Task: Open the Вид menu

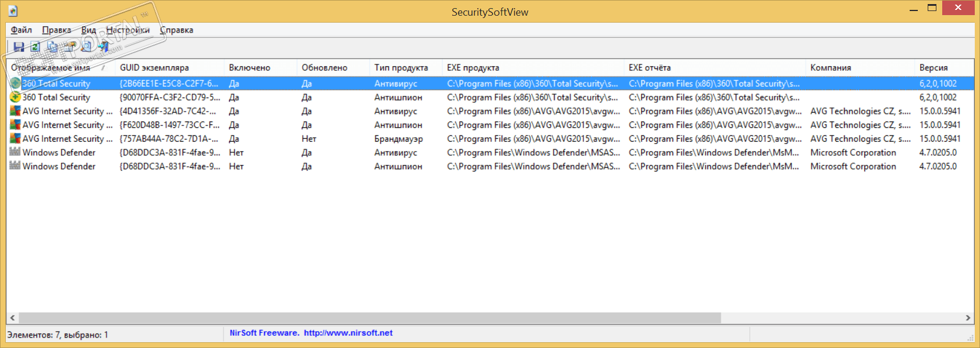Action: (88, 30)
